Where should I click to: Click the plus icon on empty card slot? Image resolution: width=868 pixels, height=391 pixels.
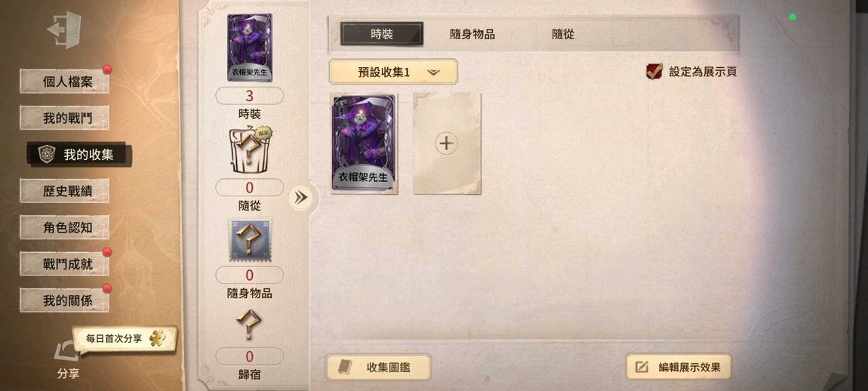pos(447,143)
